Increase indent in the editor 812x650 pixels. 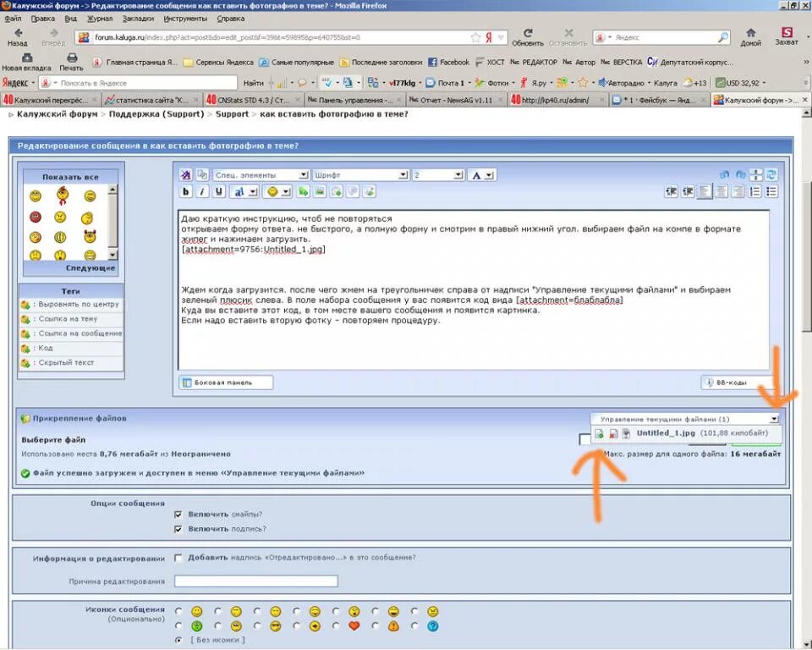point(688,192)
